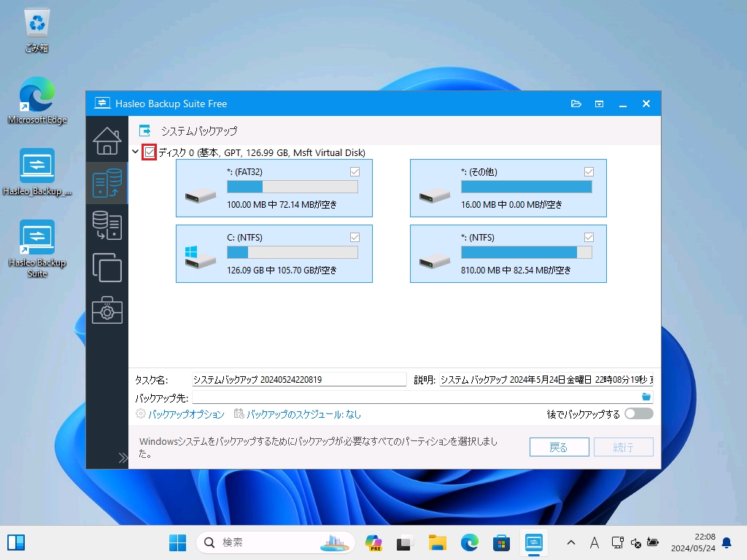Click the 810 MB NTFS usage bar

pos(527,252)
